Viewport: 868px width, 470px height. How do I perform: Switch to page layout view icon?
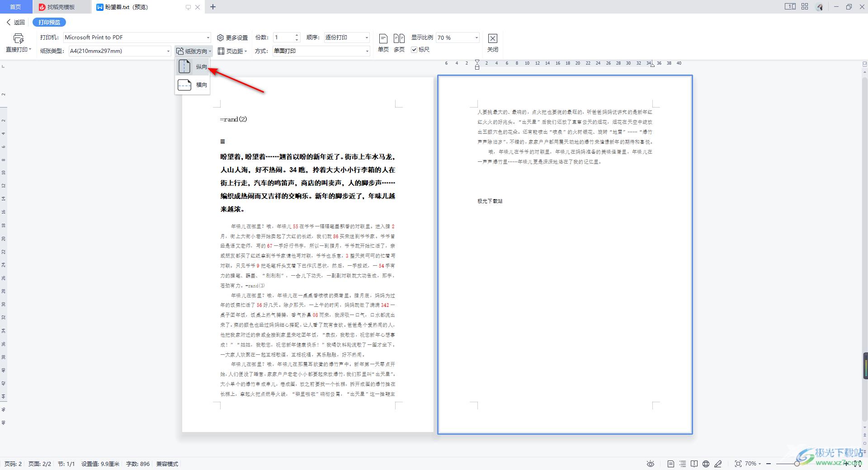671,464
